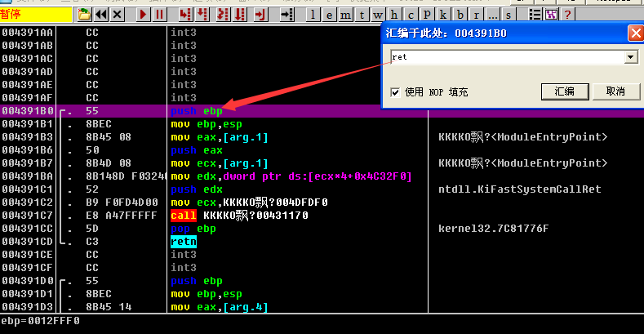644x334 pixels.
Task: Close the 汇编于此处 dialog
Action: [x=636, y=33]
